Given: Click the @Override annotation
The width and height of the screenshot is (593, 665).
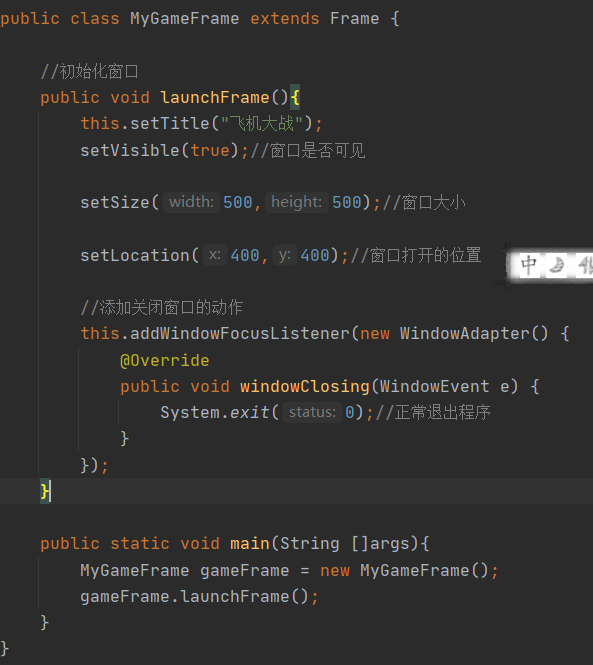Looking at the screenshot, I should 165,360.
